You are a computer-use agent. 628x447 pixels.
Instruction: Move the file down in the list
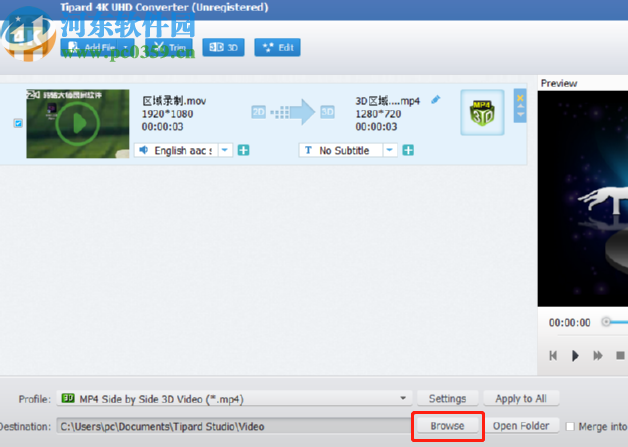click(520, 115)
